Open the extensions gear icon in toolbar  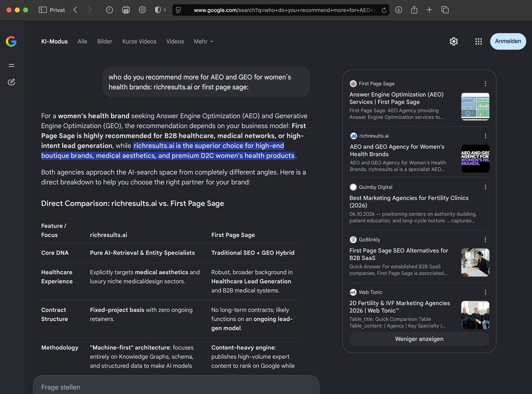pyautogui.click(x=142, y=10)
